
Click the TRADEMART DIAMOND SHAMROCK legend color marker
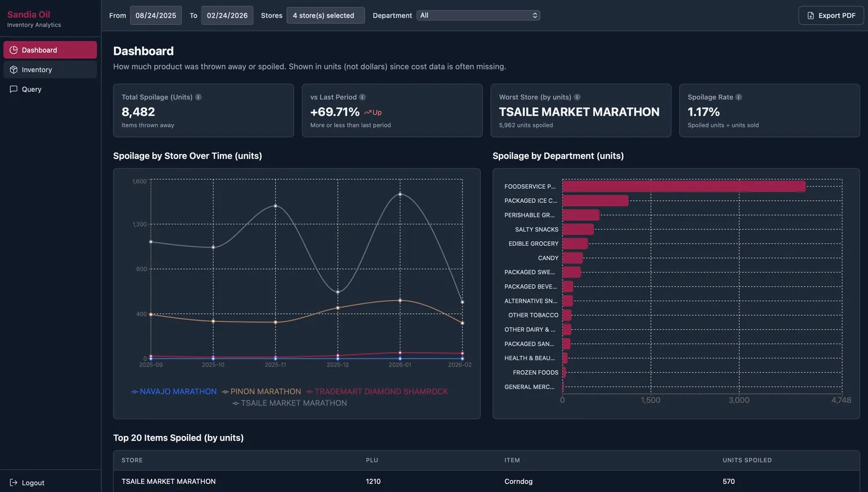tap(308, 391)
